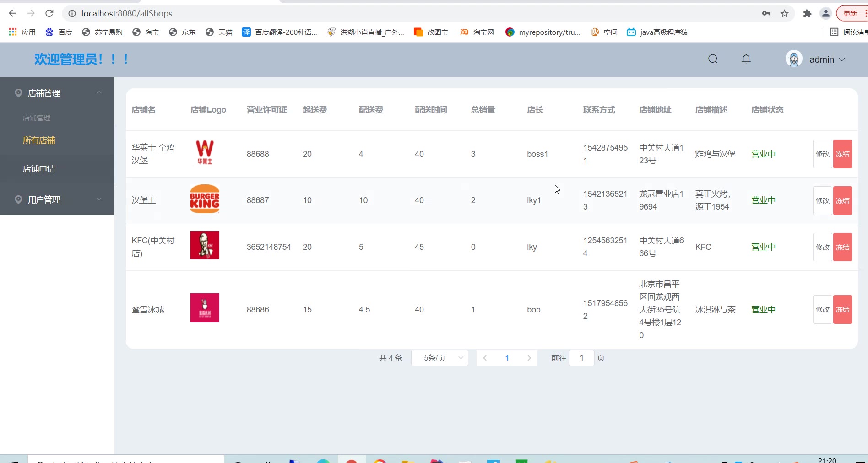Open the notification bell
Image resolution: width=868 pixels, height=463 pixels.
(746, 59)
